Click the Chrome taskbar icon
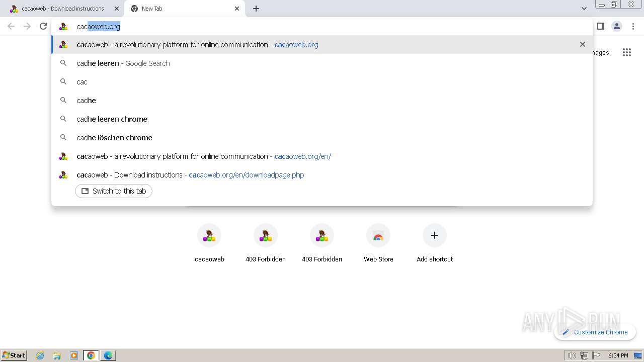Image resolution: width=644 pixels, height=362 pixels. pyautogui.click(x=91, y=355)
